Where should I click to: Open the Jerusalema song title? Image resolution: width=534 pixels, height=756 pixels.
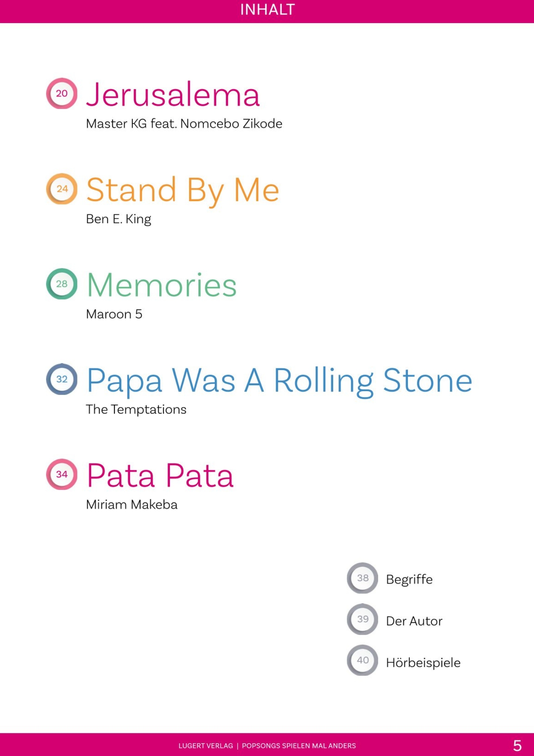click(x=173, y=94)
